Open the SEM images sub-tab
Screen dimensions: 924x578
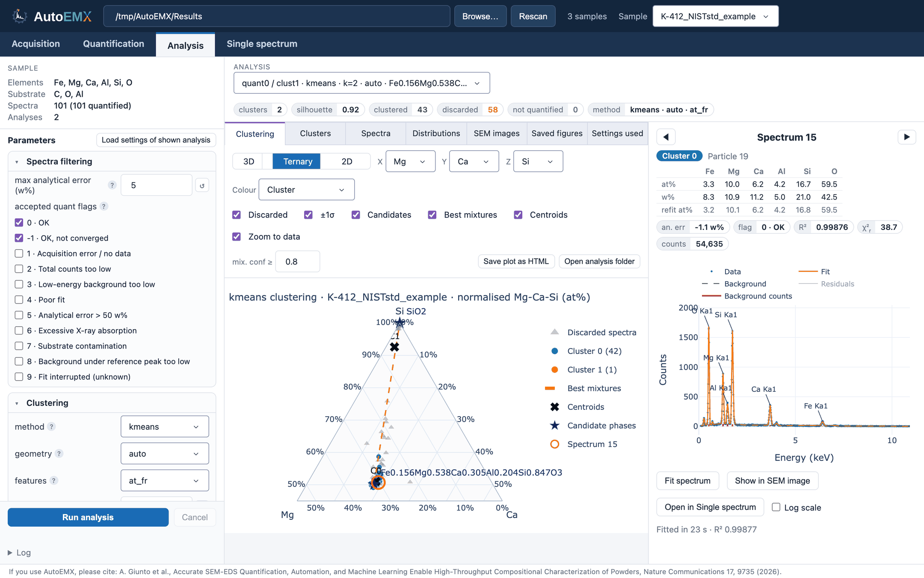496,133
